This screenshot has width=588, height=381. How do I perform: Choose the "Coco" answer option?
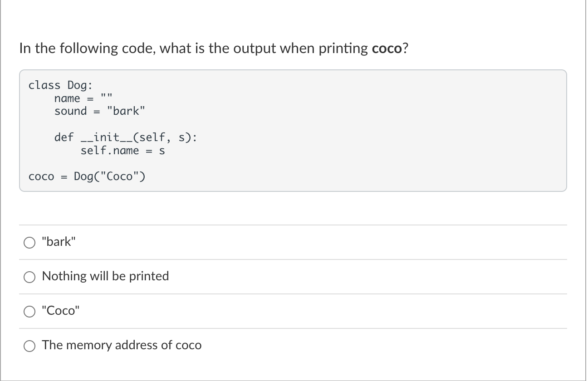[29, 311]
